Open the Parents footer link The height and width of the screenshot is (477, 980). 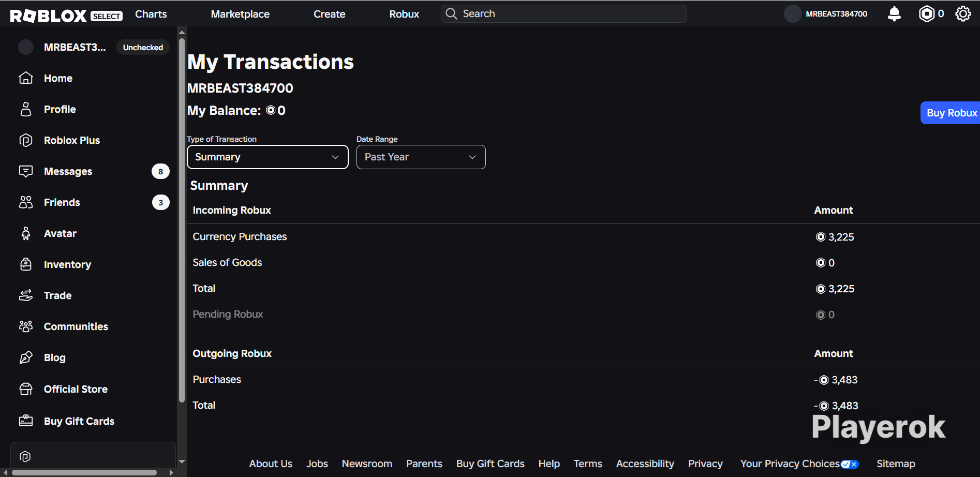424,464
